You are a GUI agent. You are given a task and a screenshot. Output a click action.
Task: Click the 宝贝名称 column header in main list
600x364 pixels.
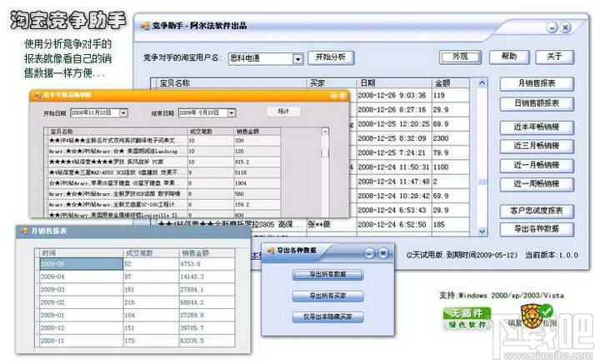[x=232, y=83]
